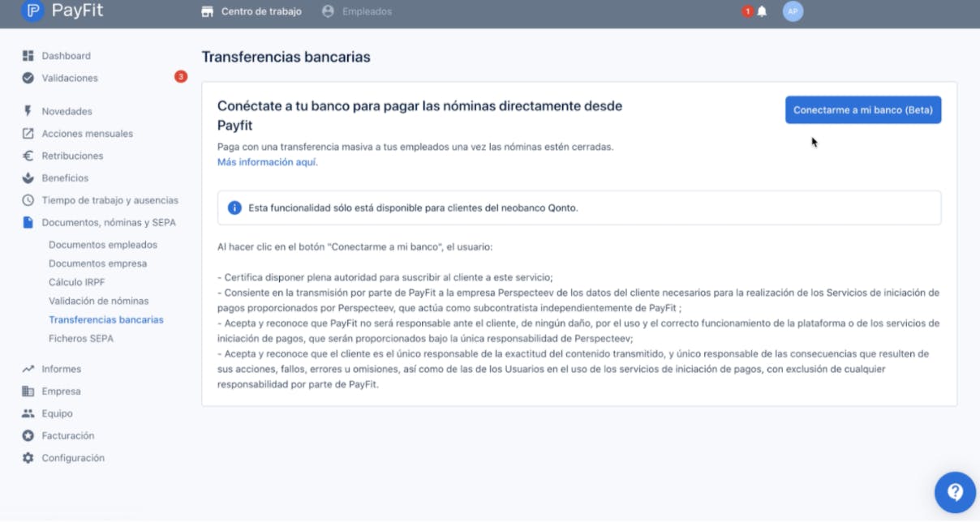Open the AP user avatar menu

tap(793, 11)
